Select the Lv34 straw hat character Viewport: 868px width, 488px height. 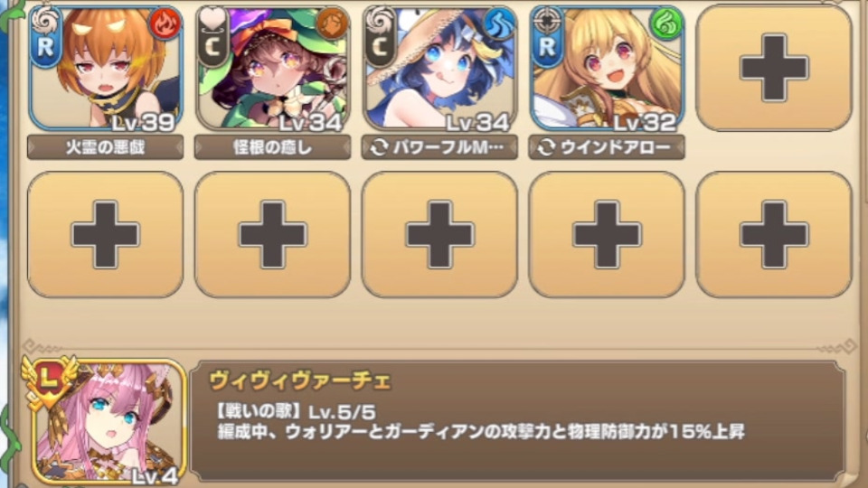[x=439, y=69]
